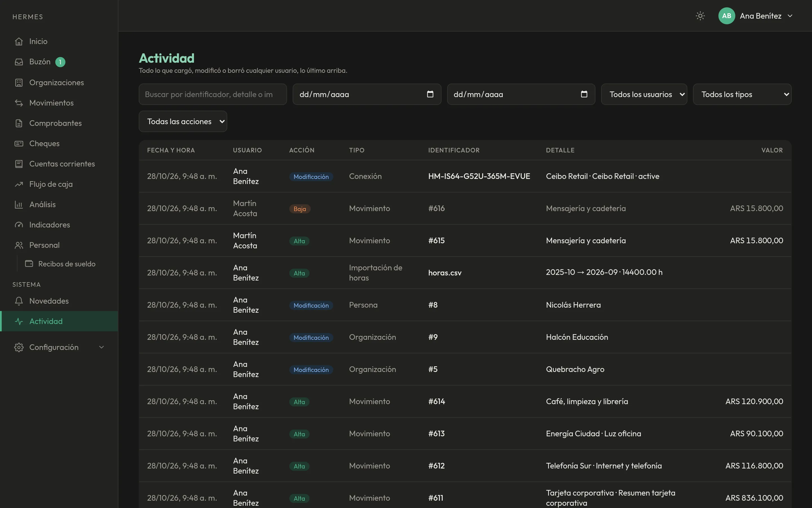Click the Halcón Educación detail cell
Screen dimensions: 812x508
(x=577, y=337)
